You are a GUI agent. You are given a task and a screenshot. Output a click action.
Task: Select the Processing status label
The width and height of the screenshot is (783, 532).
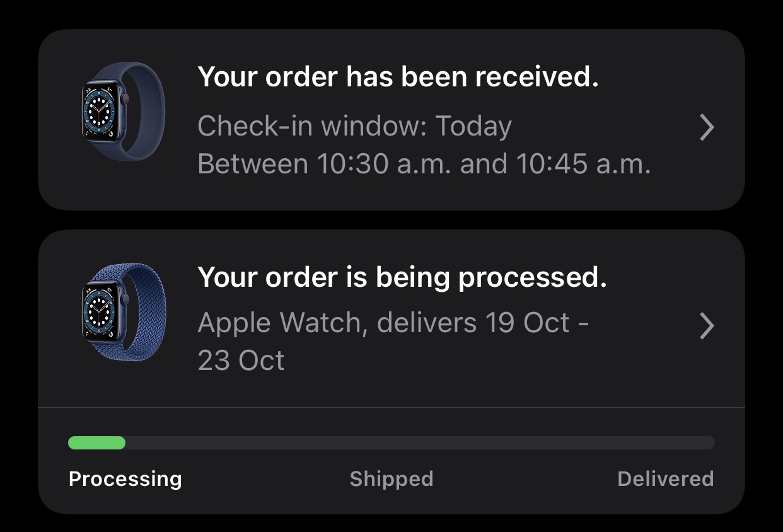125,479
